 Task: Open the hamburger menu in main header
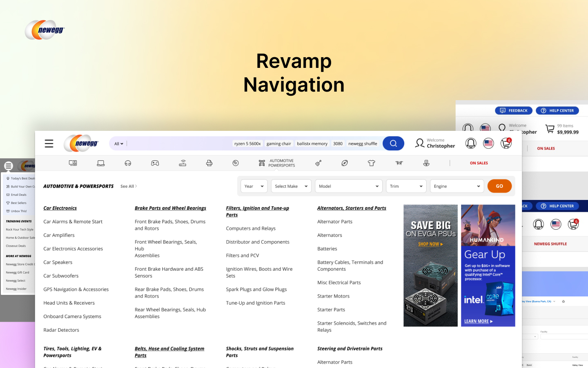click(x=49, y=144)
